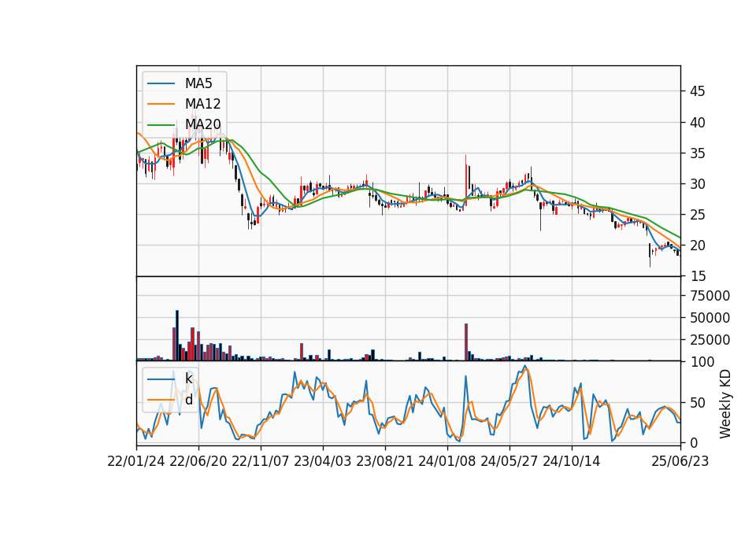Click the KD axis value 0
This screenshot has width=756, height=543.
[x=693, y=442]
